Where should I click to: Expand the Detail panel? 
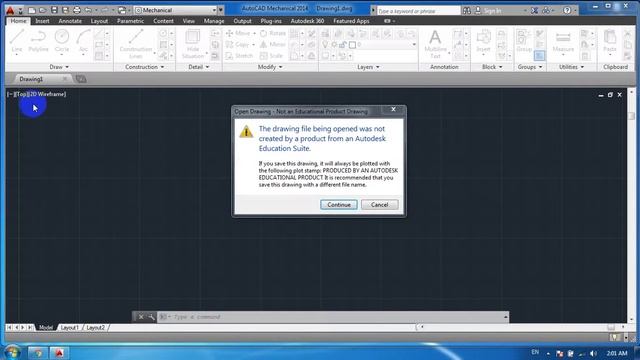(199, 67)
